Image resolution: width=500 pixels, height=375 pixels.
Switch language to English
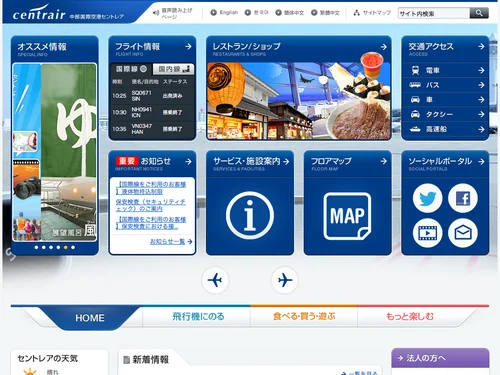(x=224, y=13)
